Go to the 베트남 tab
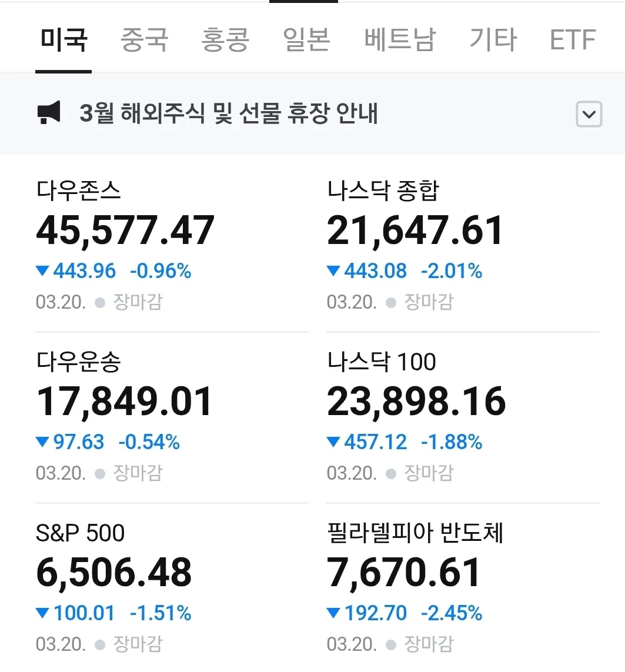The width and height of the screenshot is (625, 672). pos(400,40)
